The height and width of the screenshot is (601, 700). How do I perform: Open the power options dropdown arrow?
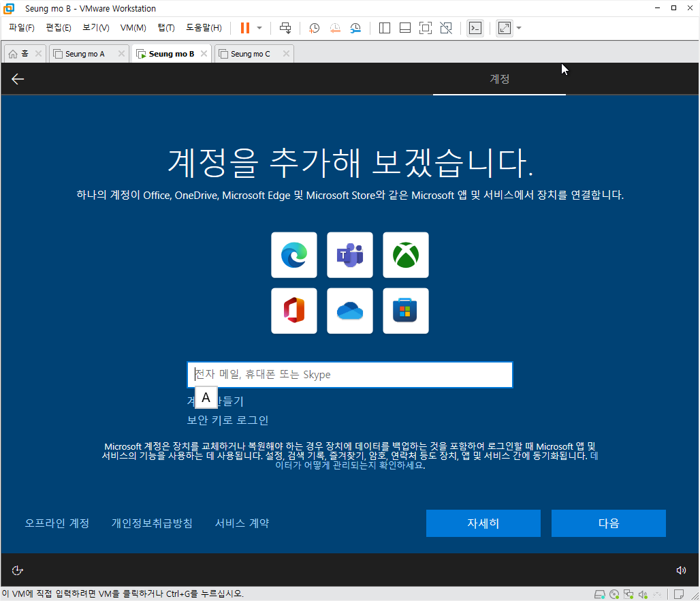point(259,28)
